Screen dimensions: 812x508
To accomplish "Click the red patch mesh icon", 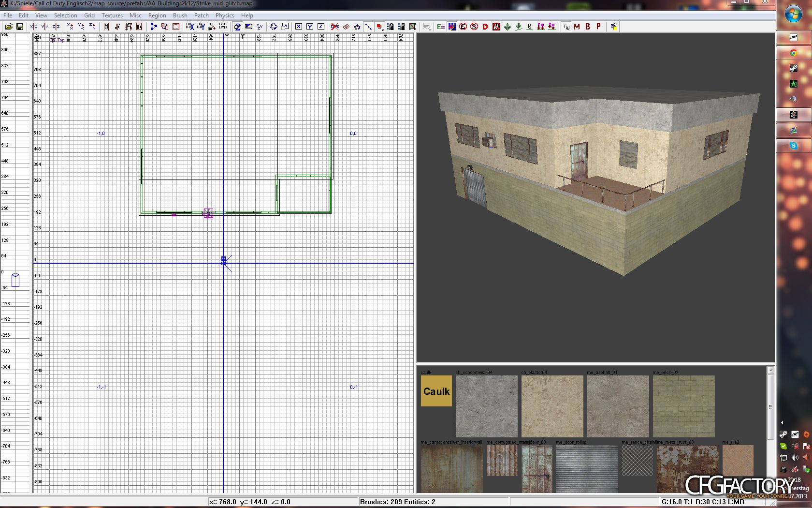I will click(x=346, y=27).
